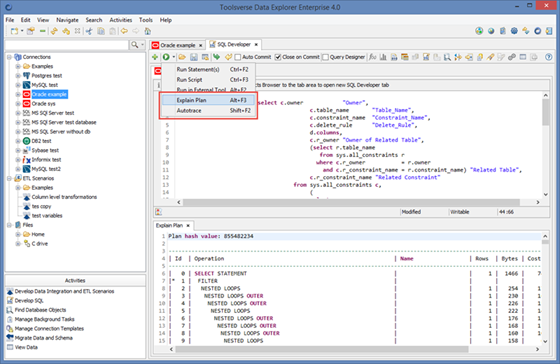Click the search input field
This screenshot has width=560, height=364.
(x=67, y=45)
